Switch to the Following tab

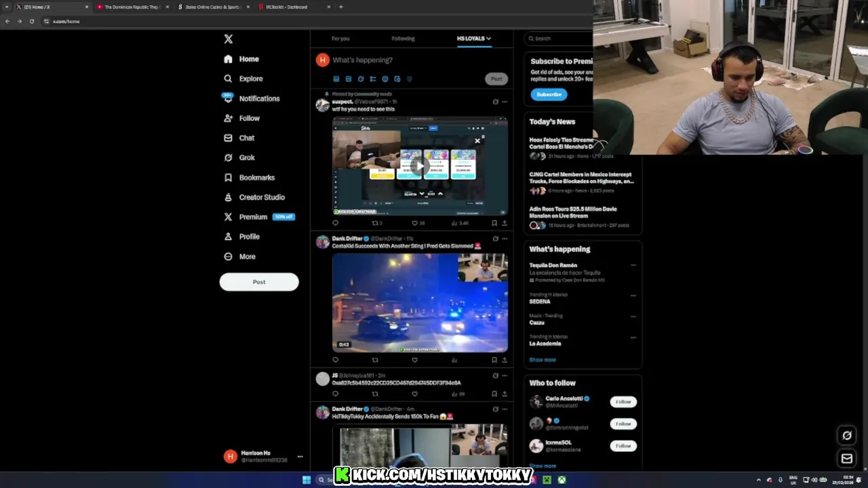[x=403, y=39]
